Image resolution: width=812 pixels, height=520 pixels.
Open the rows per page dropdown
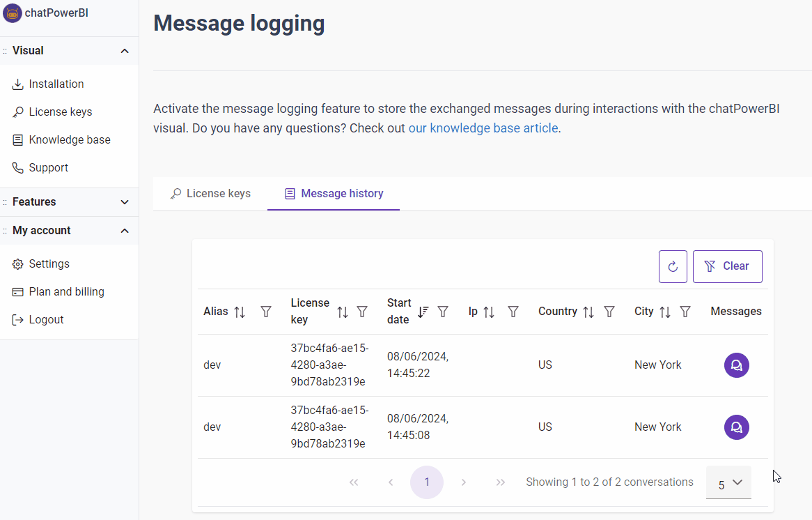click(x=728, y=482)
